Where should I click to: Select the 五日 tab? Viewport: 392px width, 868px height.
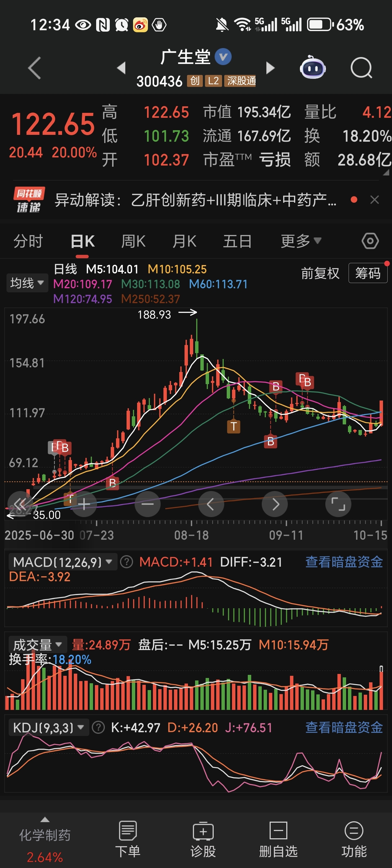click(x=237, y=241)
